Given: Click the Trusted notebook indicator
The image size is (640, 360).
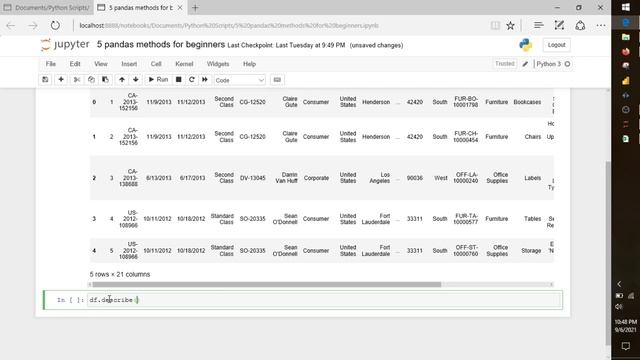Looking at the screenshot, I should [505, 64].
